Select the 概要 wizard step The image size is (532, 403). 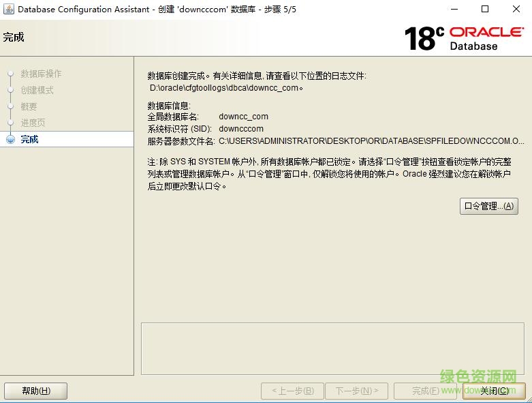(x=29, y=106)
